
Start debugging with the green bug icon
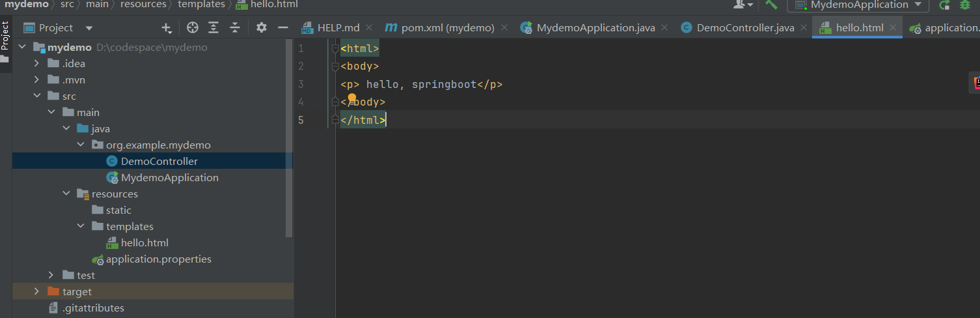click(x=966, y=5)
